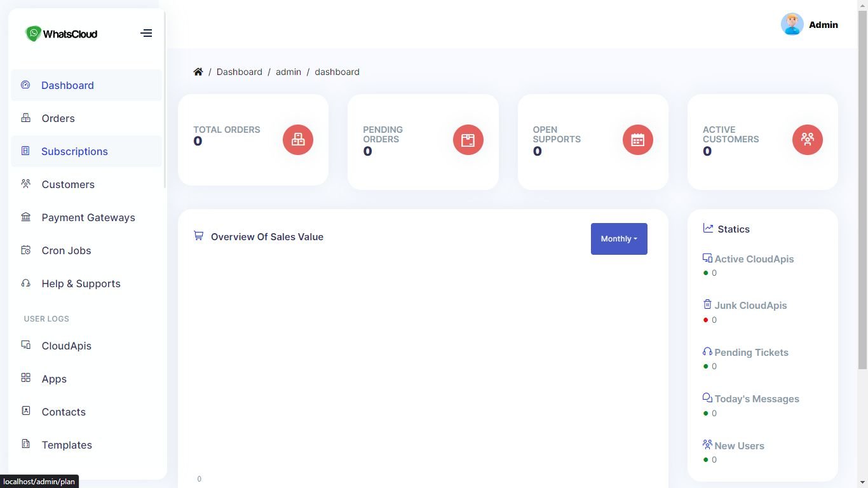Click the home icon in the breadcrumb
This screenshot has width=868, height=488.
(x=198, y=71)
